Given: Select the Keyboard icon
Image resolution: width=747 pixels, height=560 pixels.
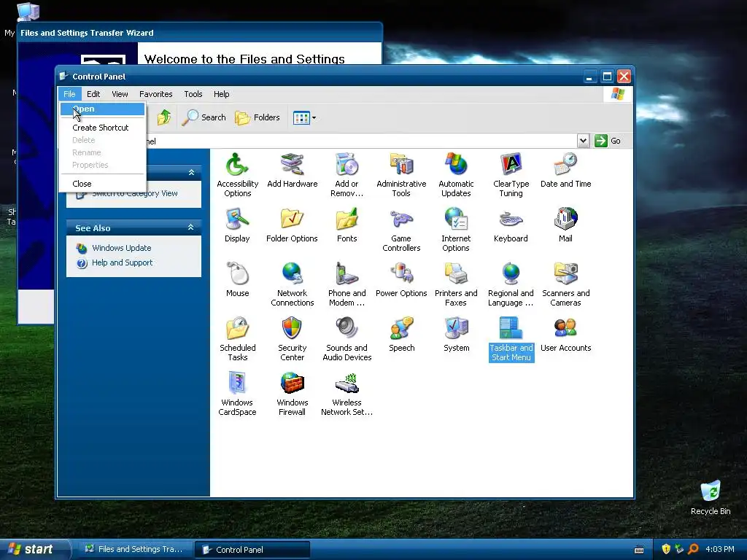Looking at the screenshot, I should (511, 225).
